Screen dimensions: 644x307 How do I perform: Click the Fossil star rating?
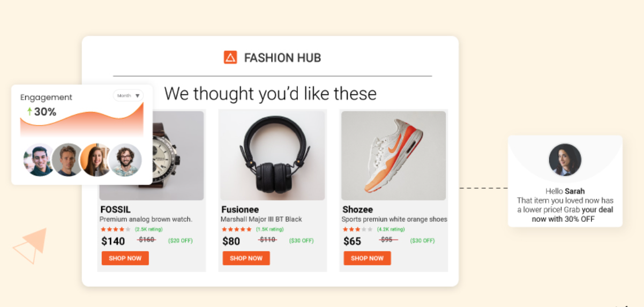coord(115,229)
